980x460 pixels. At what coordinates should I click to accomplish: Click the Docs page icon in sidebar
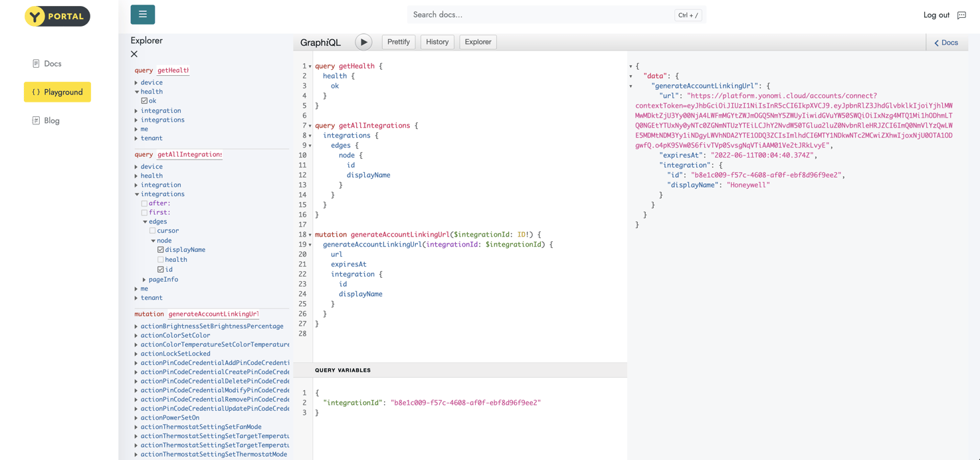36,64
